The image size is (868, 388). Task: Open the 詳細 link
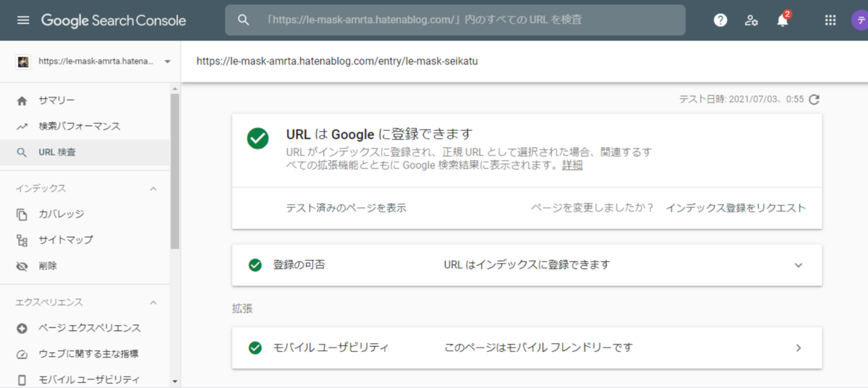point(572,165)
